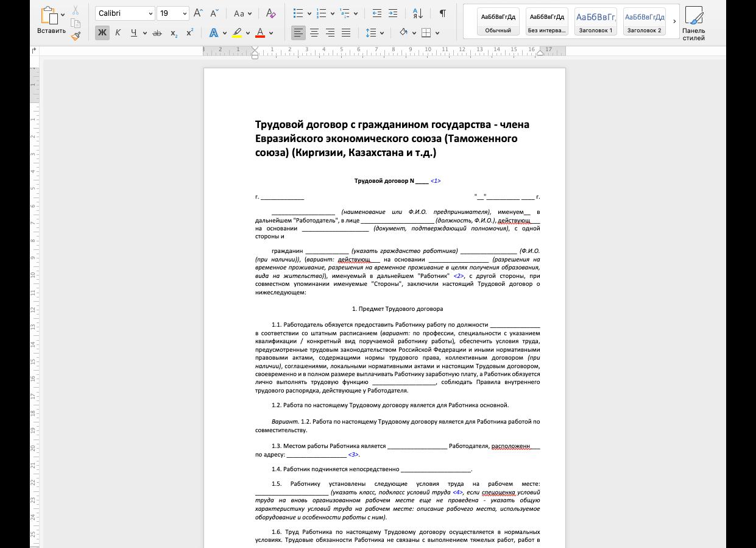This screenshot has height=548, width=756.
Task: Click the Cut scissors icon
Action: (76, 10)
